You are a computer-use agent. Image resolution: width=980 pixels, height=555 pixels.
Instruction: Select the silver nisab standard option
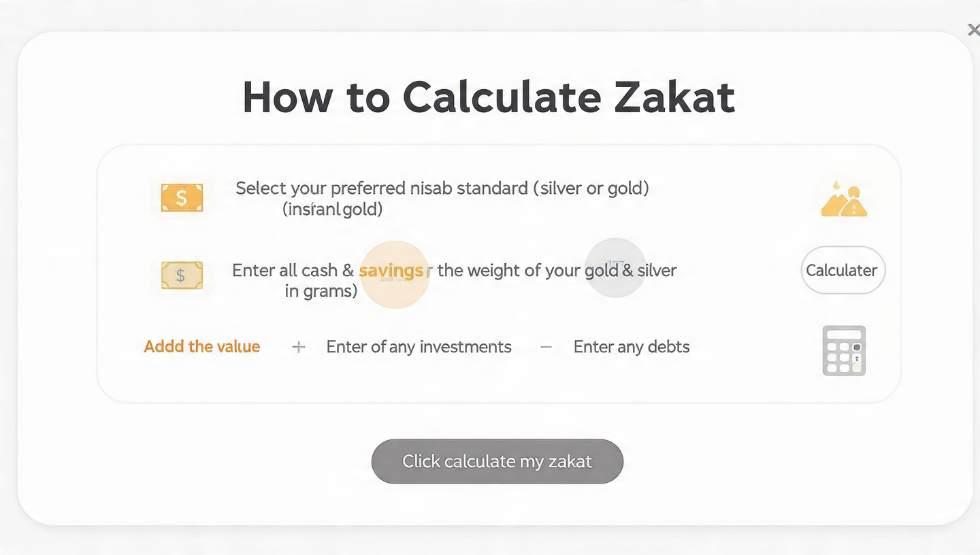click(x=562, y=188)
